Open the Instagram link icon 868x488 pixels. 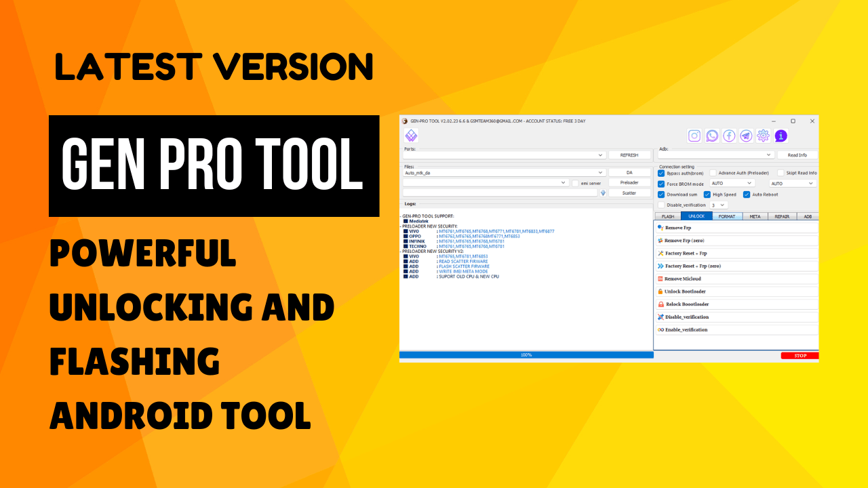point(694,136)
